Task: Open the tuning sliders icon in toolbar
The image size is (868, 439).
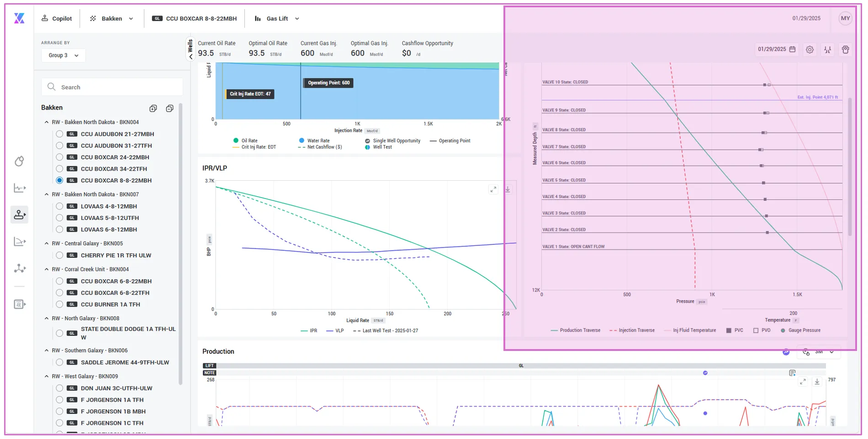Action: point(827,50)
